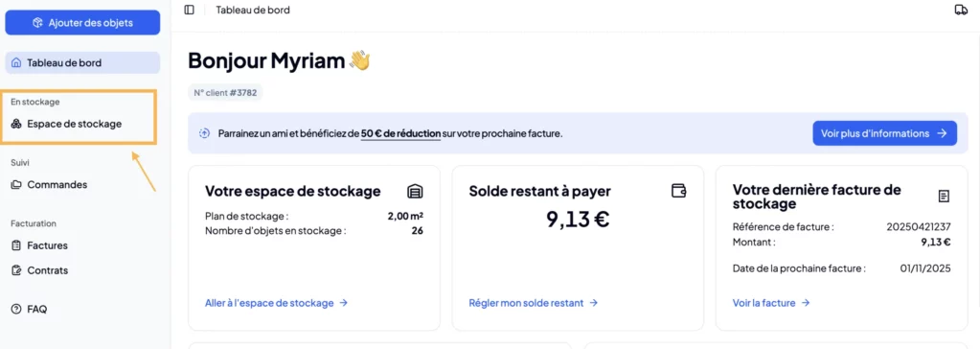Click next invoice date 01/11/2025
980x349 pixels.
click(925, 268)
